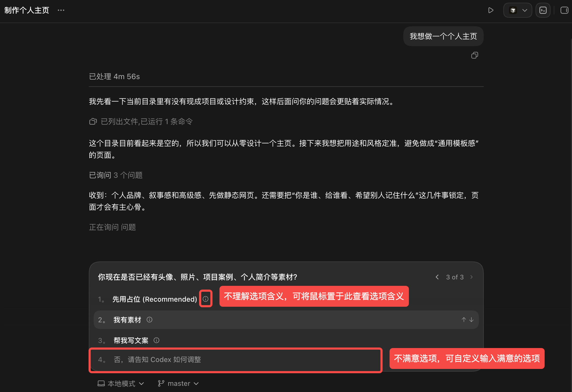572x392 pixels.
Task: Expand the 已处理 4m 56s section
Action: coord(114,76)
